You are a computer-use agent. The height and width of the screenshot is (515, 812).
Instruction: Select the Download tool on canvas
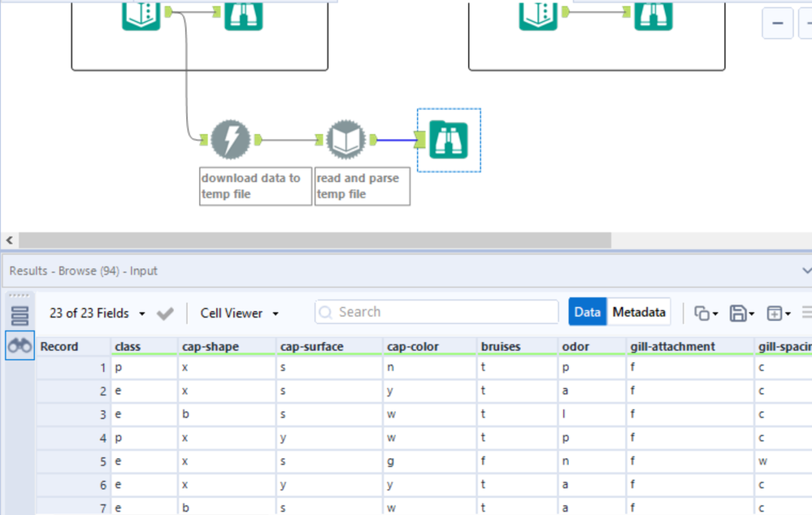tap(230, 141)
